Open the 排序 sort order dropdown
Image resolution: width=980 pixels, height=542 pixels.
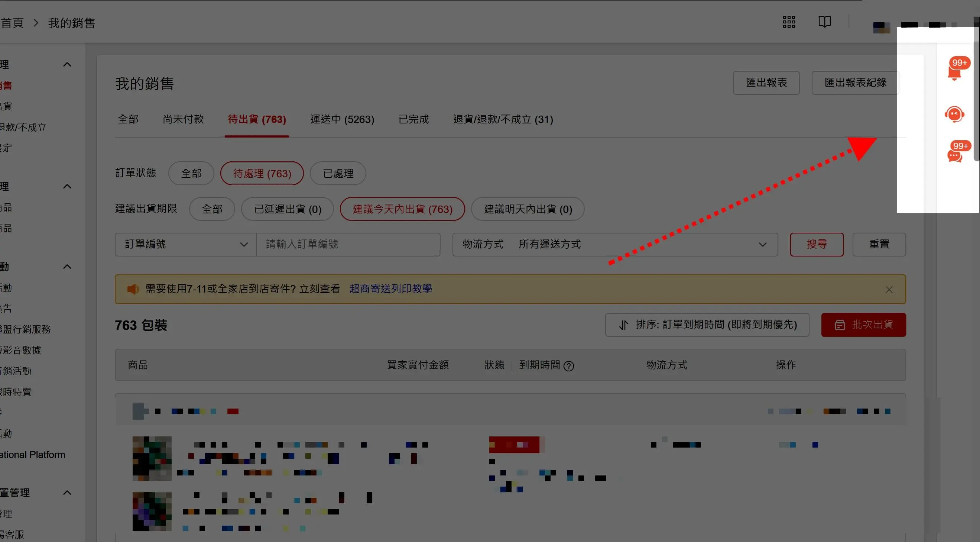tap(707, 325)
